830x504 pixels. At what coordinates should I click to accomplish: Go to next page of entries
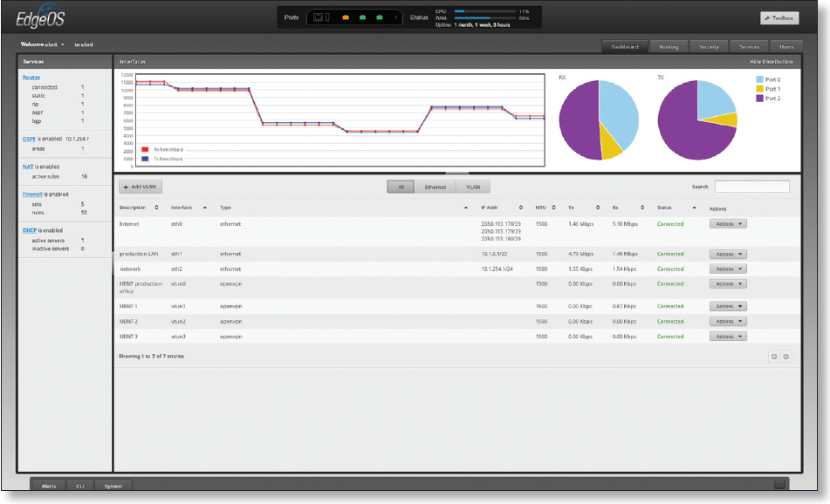pyautogui.click(x=786, y=357)
